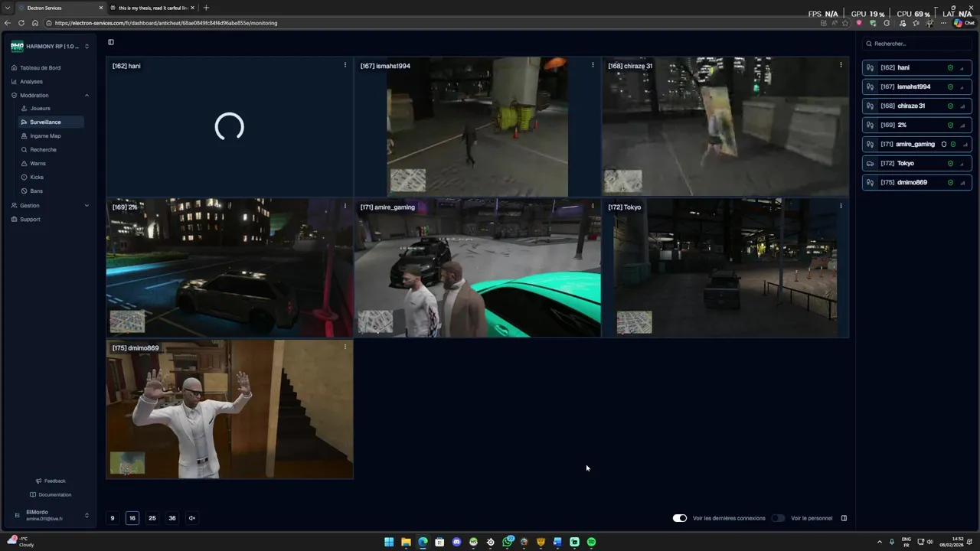Click the Kicks circle icon

(24, 177)
